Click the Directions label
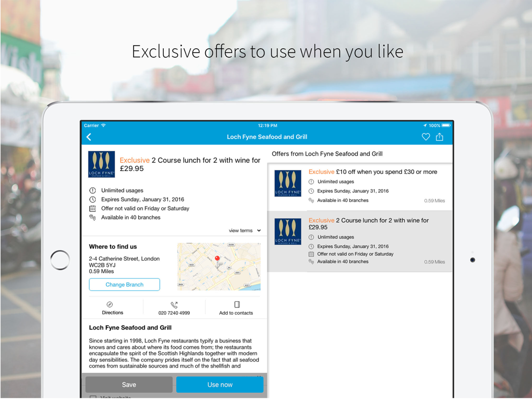The image size is (532, 399). coord(113,313)
